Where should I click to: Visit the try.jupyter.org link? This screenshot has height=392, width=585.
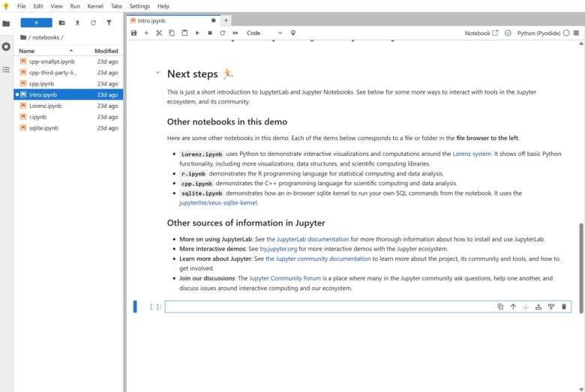(278, 249)
